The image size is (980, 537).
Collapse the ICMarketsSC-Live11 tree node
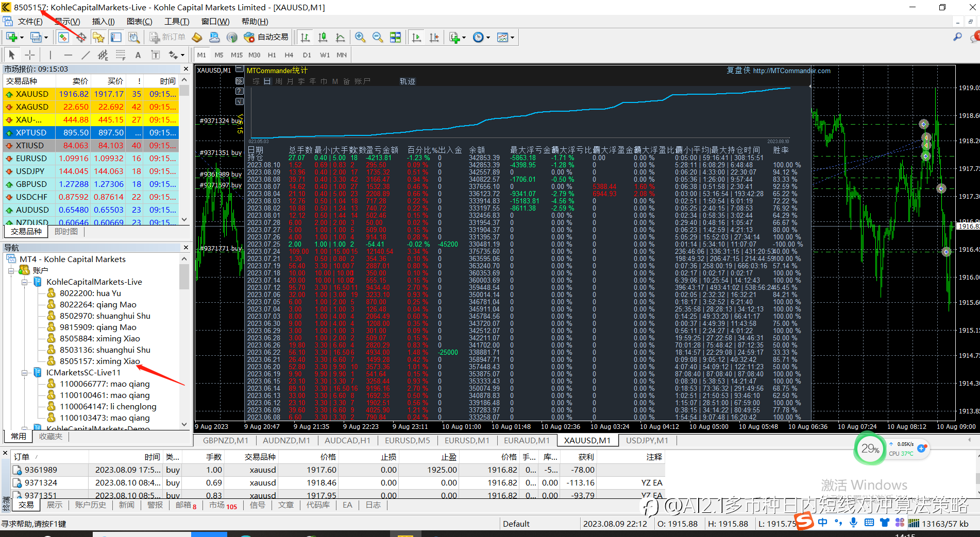pyautogui.click(x=24, y=373)
